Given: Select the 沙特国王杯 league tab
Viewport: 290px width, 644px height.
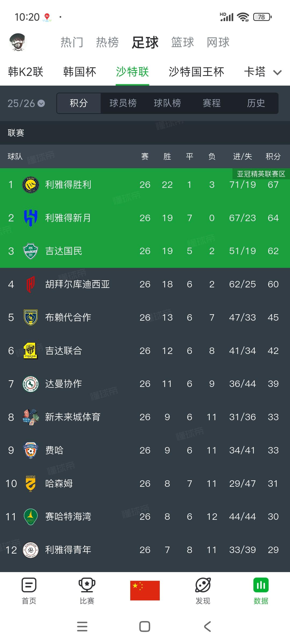Looking at the screenshot, I should tap(196, 72).
